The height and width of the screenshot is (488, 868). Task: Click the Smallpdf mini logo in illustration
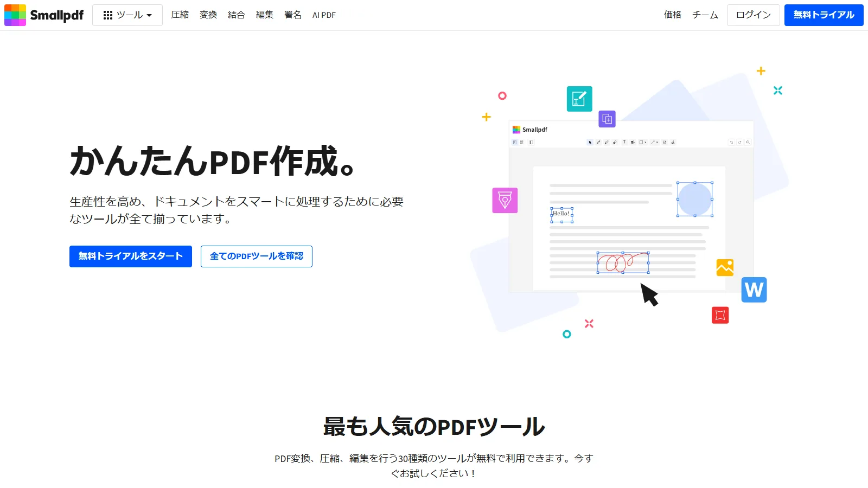pos(530,130)
